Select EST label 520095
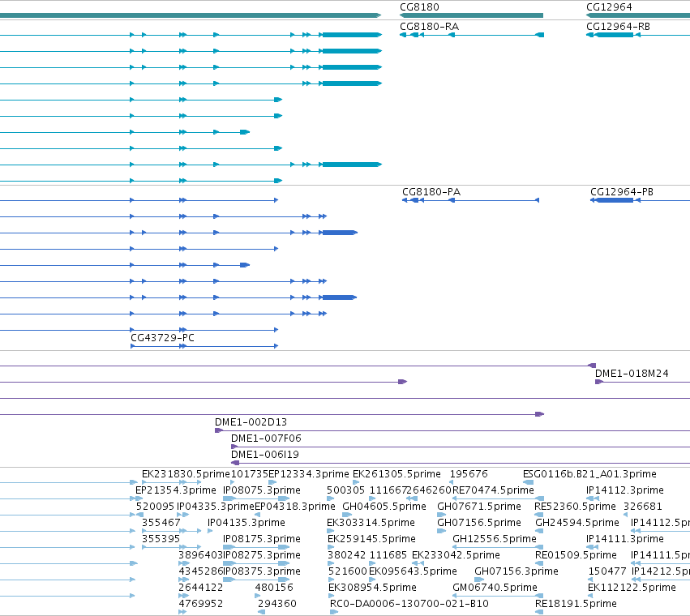Image resolution: width=690 pixels, height=616 pixels. click(155, 507)
